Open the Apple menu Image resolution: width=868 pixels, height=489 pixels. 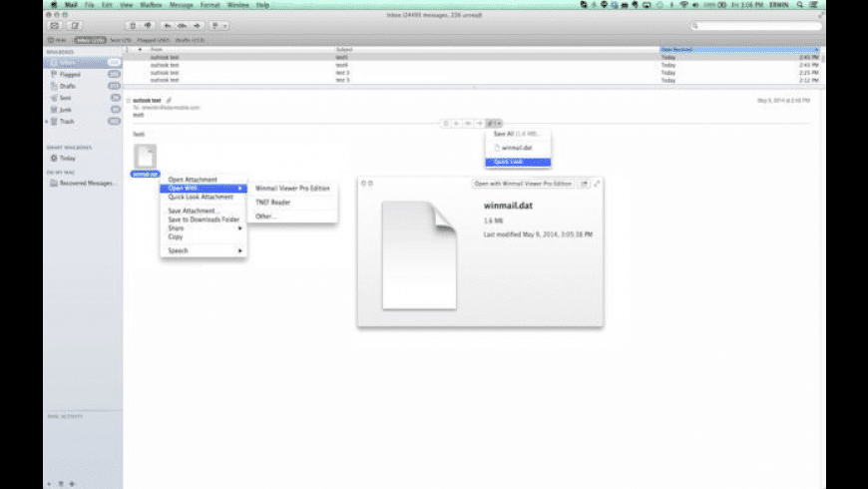point(54,5)
